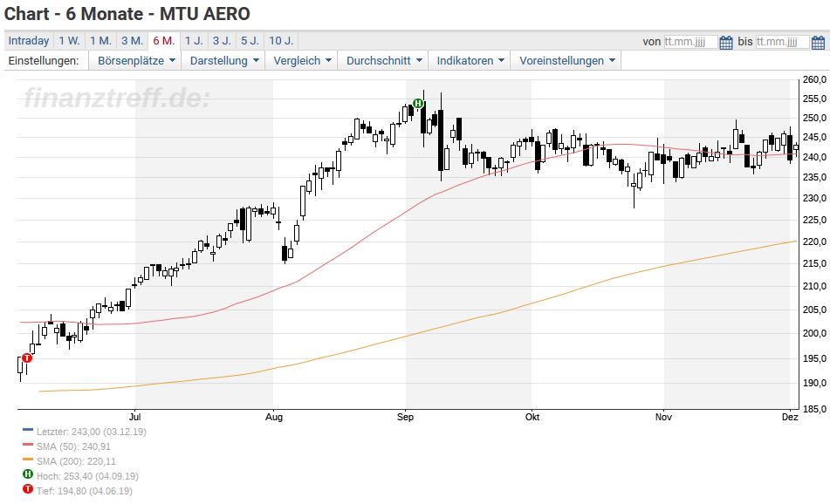Click the 'Nov' axis label
The width and height of the screenshot is (830, 504).
(x=663, y=418)
